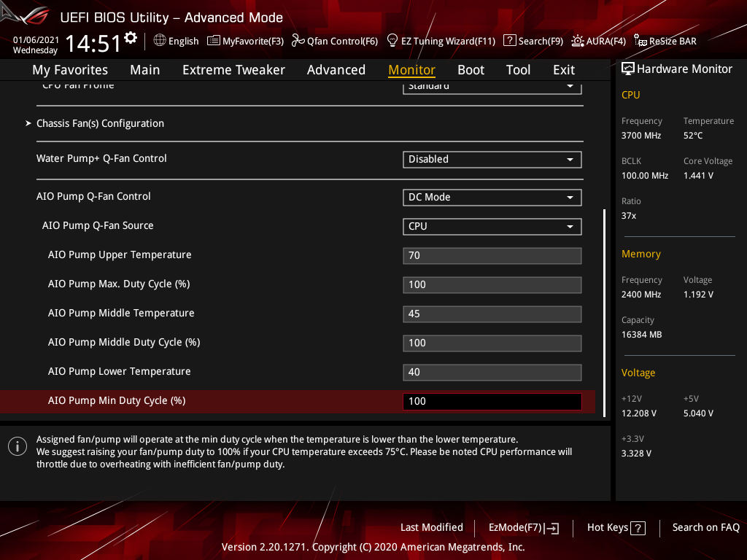Click the 16384 MB capacity value

coord(641,335)
